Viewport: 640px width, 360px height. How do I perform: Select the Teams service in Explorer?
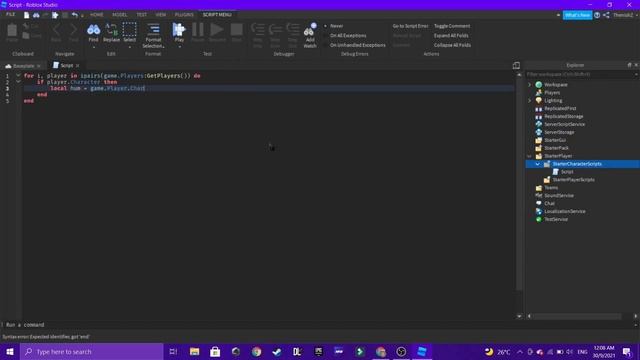click(x=551, y=188)
